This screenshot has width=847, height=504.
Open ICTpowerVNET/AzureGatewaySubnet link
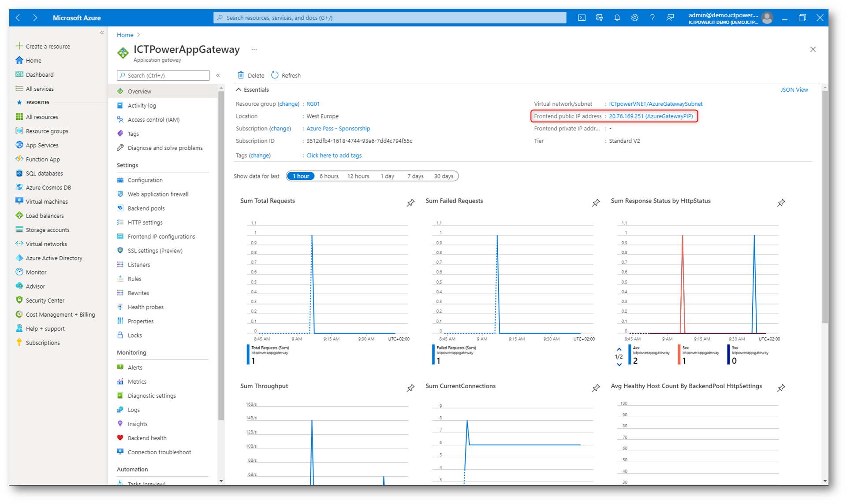pos(656,104)
